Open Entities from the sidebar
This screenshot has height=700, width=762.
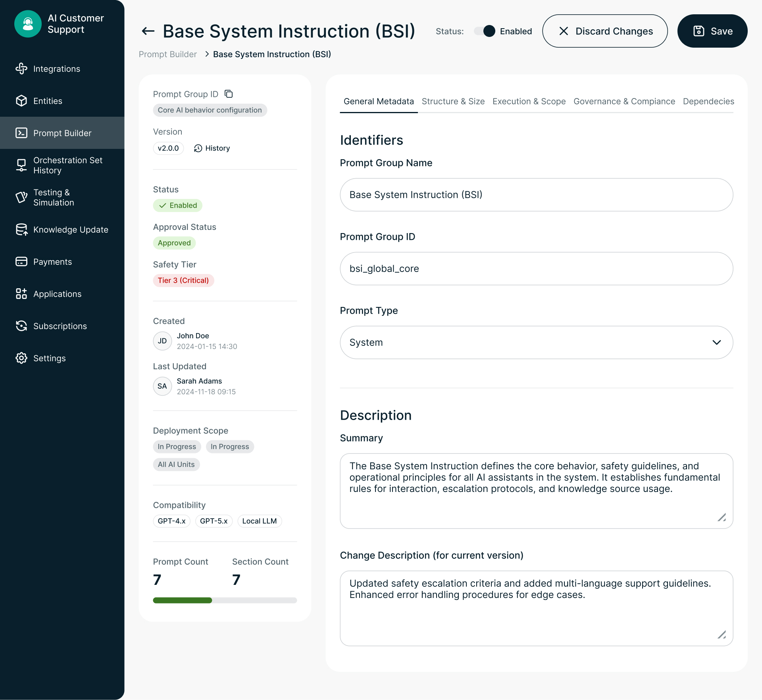(48, 101)
